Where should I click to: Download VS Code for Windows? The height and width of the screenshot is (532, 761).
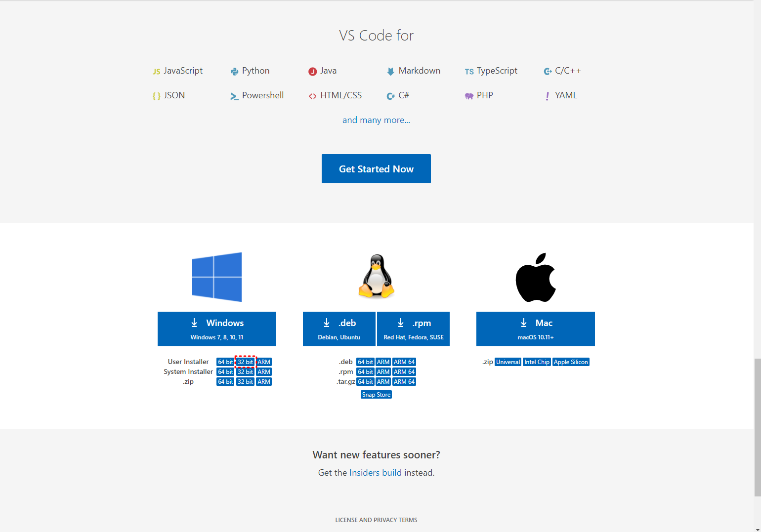point(217,329)
